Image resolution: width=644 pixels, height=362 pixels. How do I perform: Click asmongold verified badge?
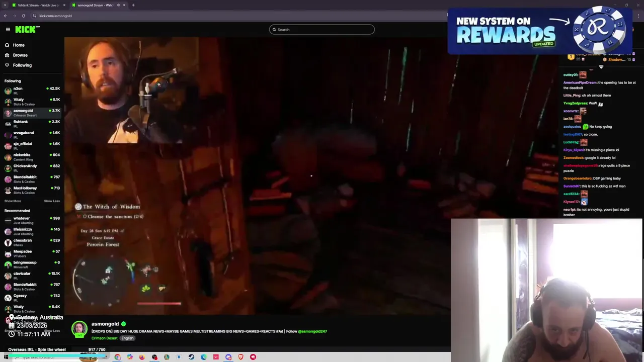point(123,324)
